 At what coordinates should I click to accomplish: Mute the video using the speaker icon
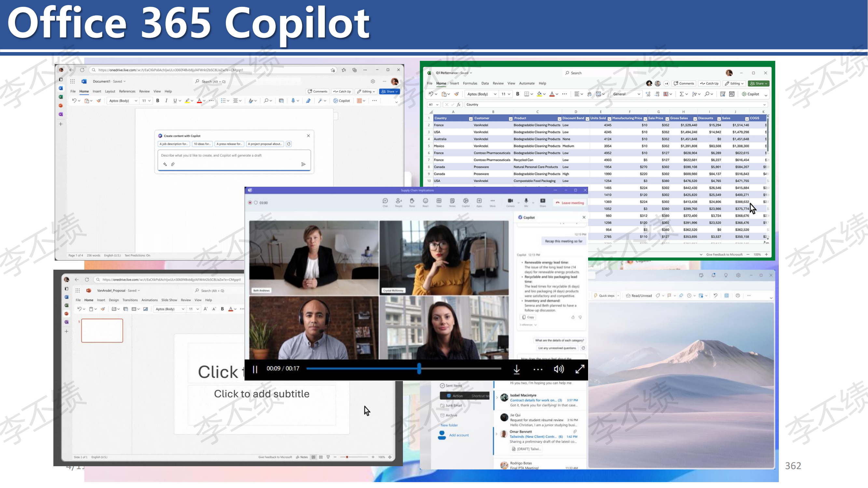[x=559, y=370]
